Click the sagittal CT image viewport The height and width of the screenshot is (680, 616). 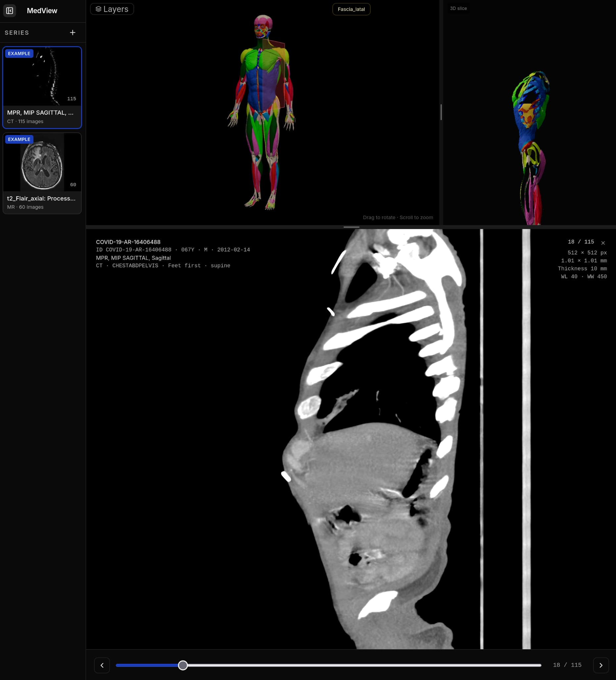coord(351,439)
